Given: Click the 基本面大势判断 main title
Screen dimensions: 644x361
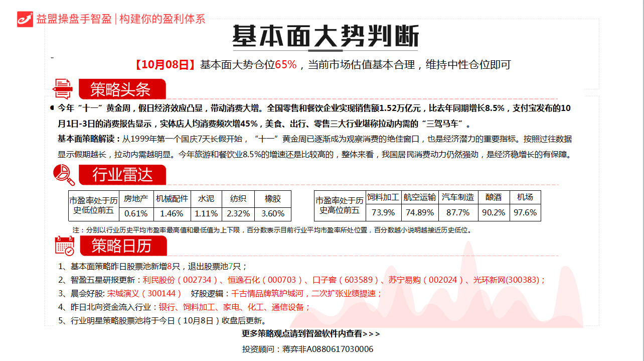Looking at the screenshot, I should tap(325, 36).
